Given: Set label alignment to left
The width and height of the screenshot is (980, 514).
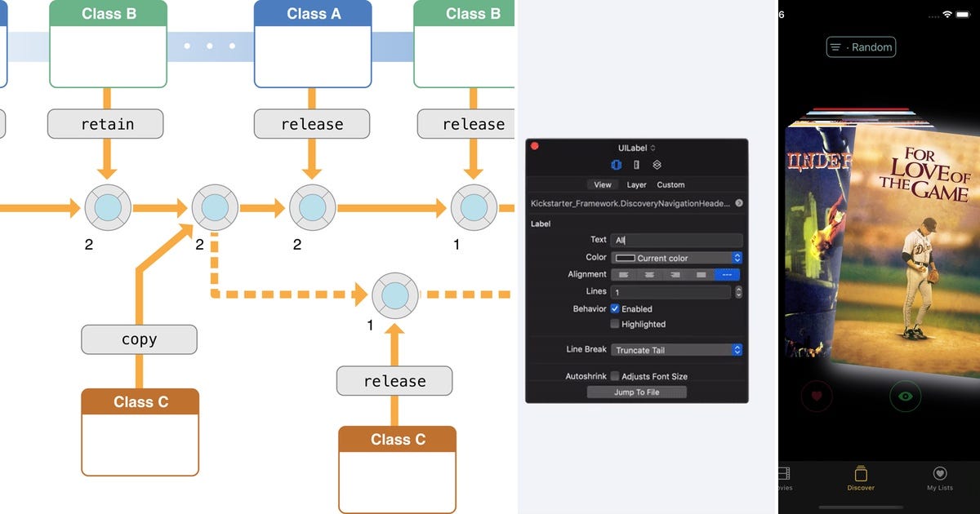Looking at the screenshot, I should point(622,275).
